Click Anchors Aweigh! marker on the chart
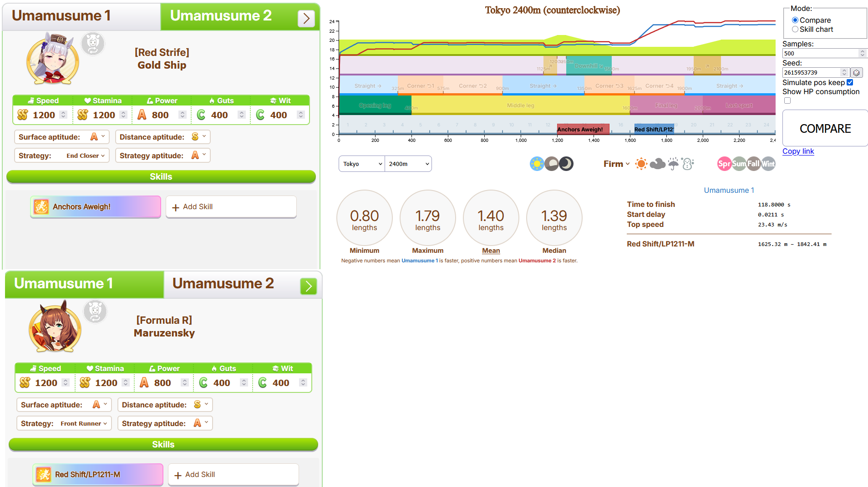The height and width of the screenshot is (487, 868). coord(583,129)
